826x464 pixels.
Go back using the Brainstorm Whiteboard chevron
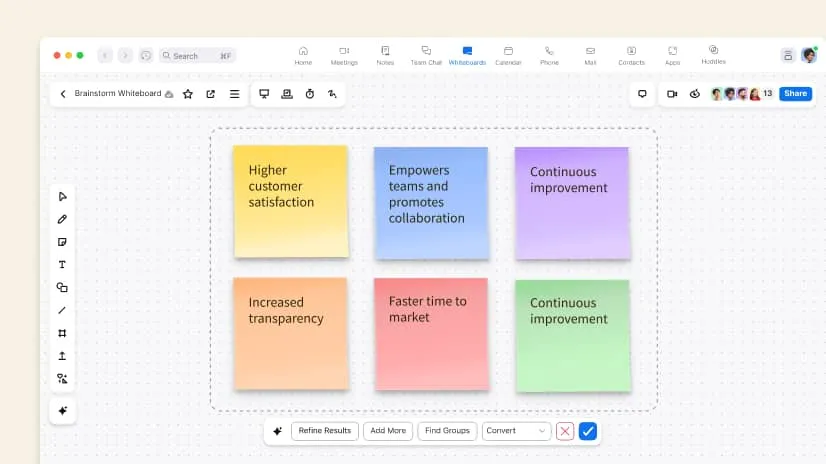point(63,94)
